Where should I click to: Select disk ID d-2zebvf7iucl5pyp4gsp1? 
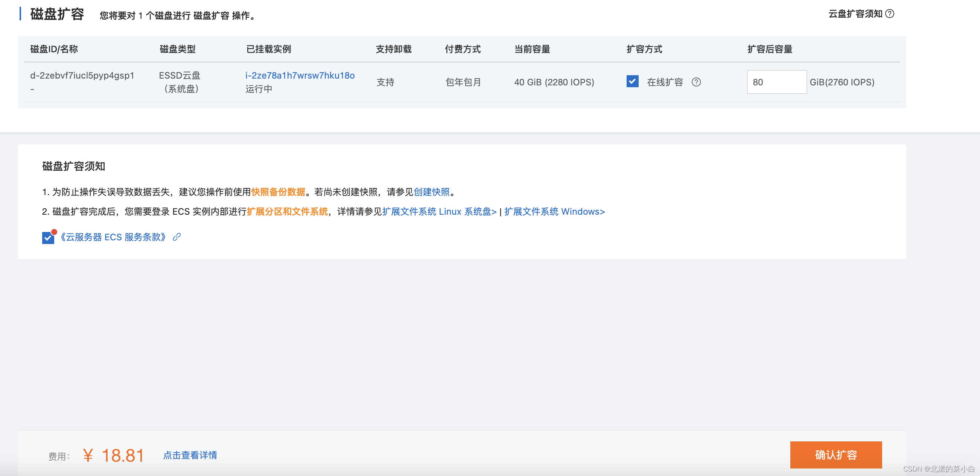[82, 76]
